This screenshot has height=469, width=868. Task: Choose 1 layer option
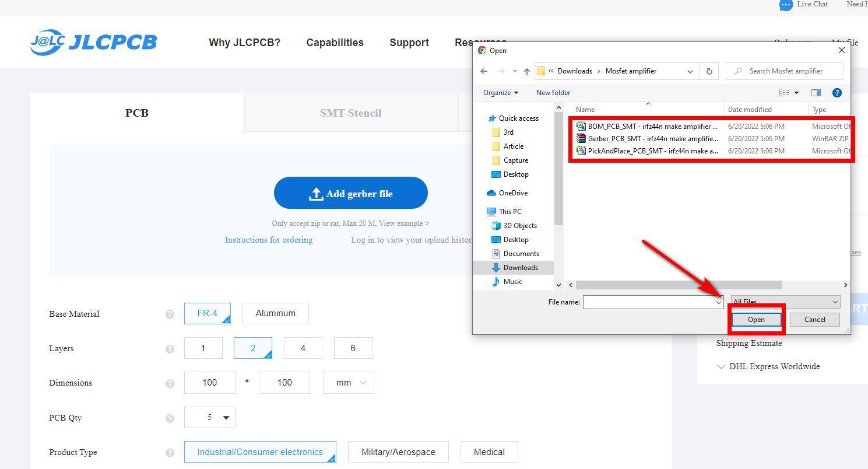click(x=203, y=348)
